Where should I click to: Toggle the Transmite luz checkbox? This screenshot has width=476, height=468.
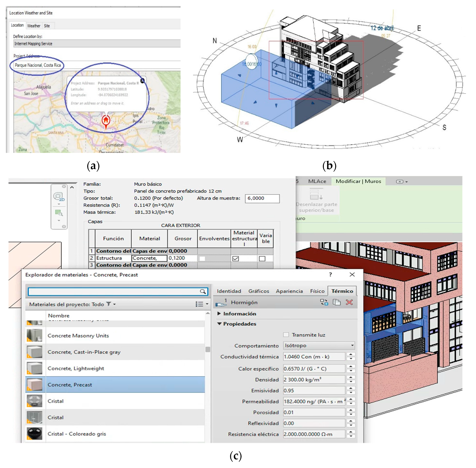[x=286, y=334]
